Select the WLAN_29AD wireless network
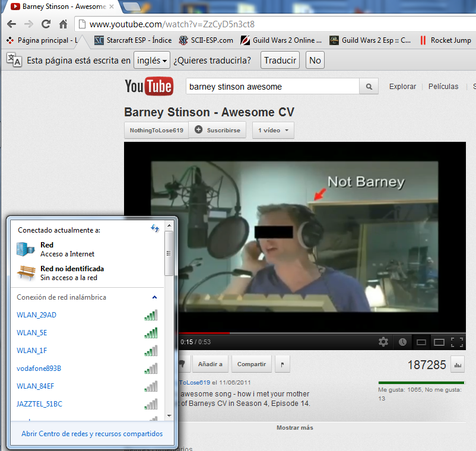 pos(87,315)
